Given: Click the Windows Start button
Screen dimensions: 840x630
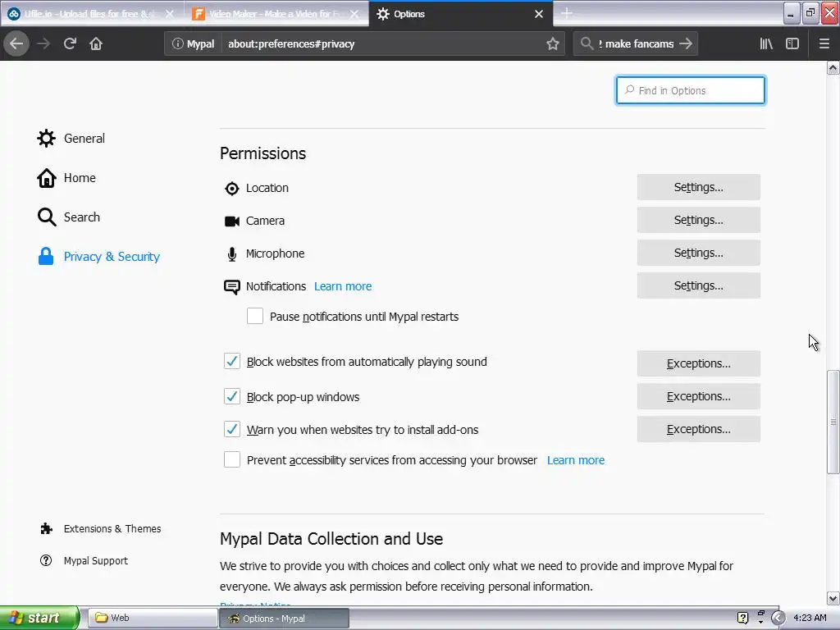Looking at the screenshot, I should click(39, 618).
